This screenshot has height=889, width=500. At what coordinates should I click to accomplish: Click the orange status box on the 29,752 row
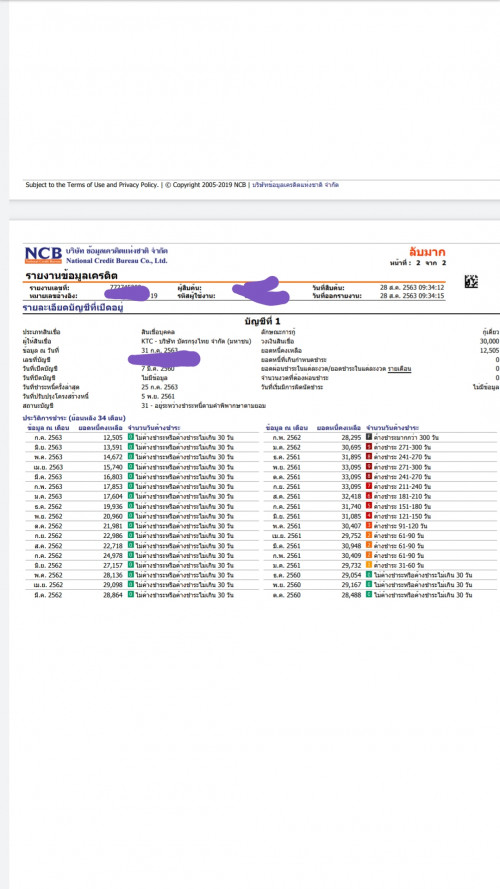(368, 536)
